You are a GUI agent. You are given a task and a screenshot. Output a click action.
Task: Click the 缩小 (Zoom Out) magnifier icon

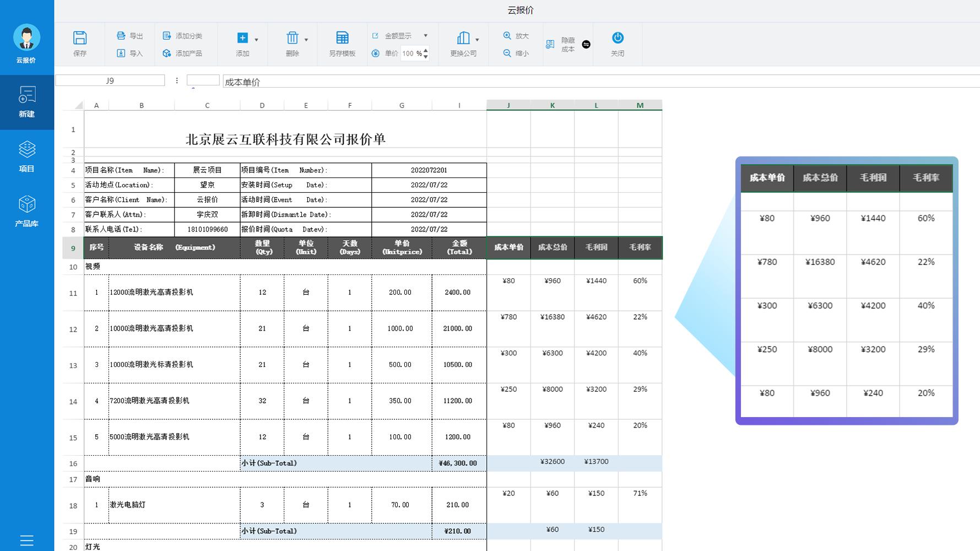(x=506, y=53)
